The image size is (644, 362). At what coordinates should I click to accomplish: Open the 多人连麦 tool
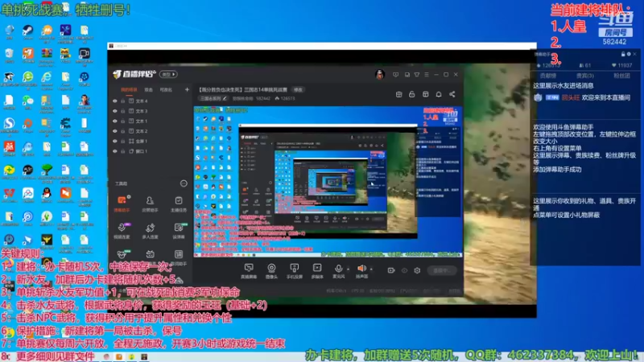(x=150, y=231)
